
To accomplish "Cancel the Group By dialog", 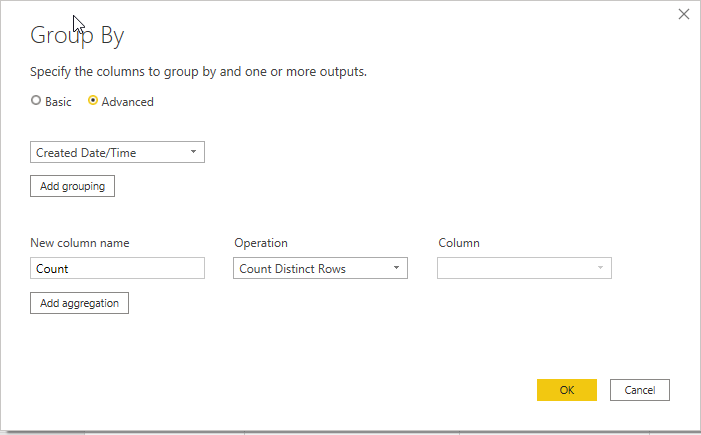I will point(639,390).
